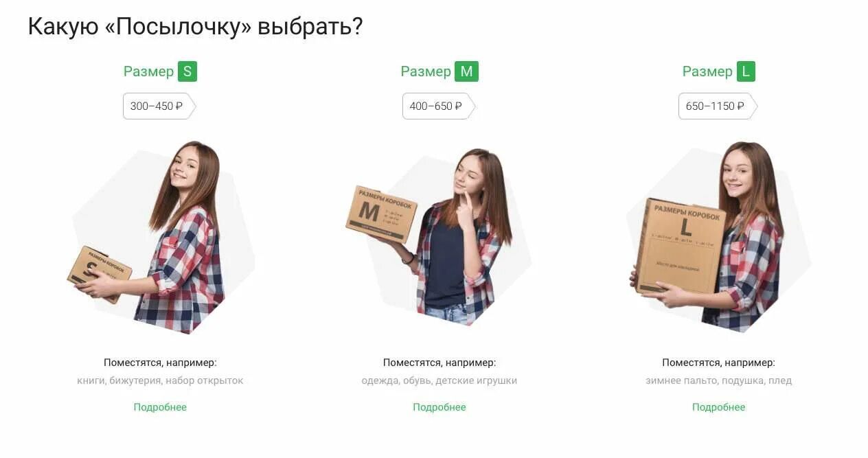Viewport: 868px width, 458px height.
Task: Click the girl holding L box image
Action: click(718, 237)
